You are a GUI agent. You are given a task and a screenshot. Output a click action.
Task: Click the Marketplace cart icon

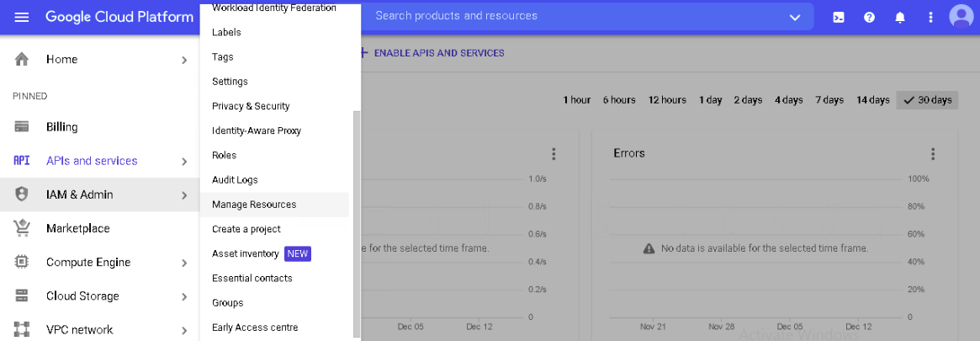pyautogui.click(x=22, y=228)
